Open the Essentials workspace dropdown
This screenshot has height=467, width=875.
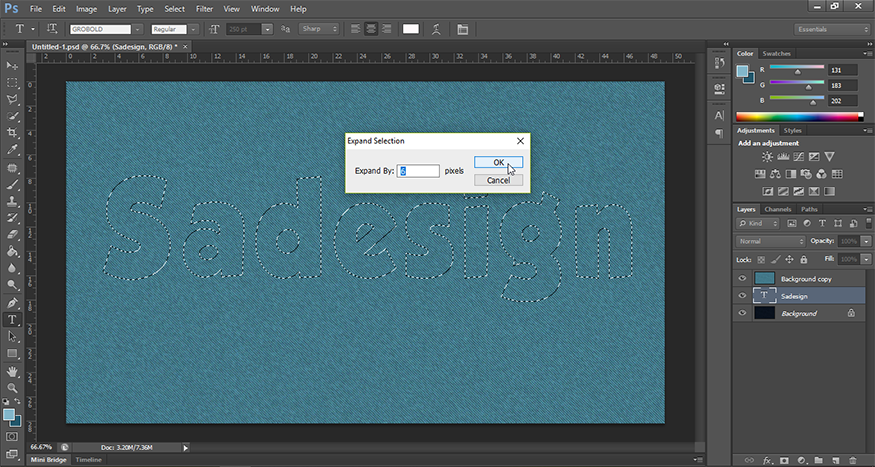coord(831,29)
